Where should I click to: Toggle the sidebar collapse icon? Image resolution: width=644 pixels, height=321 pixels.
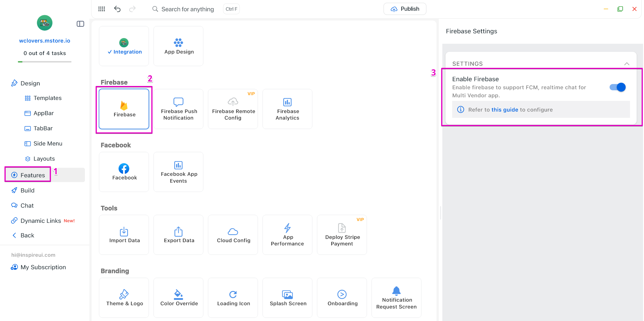[80, 24]
